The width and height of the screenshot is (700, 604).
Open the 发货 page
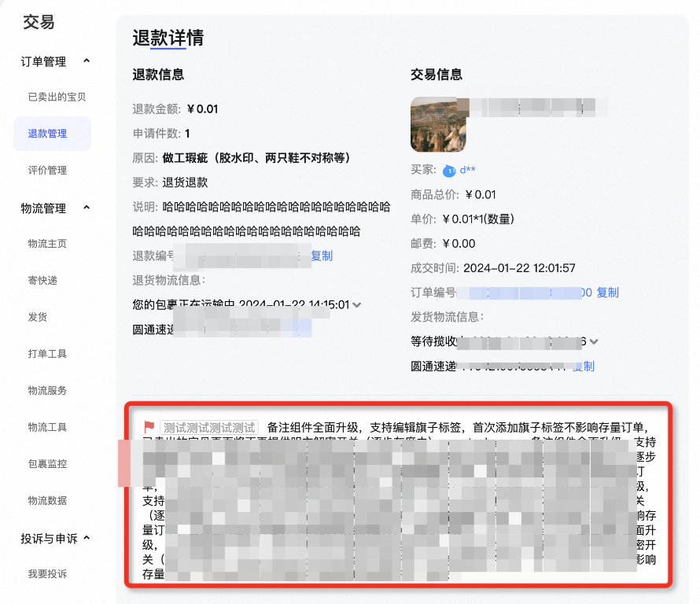36,317
